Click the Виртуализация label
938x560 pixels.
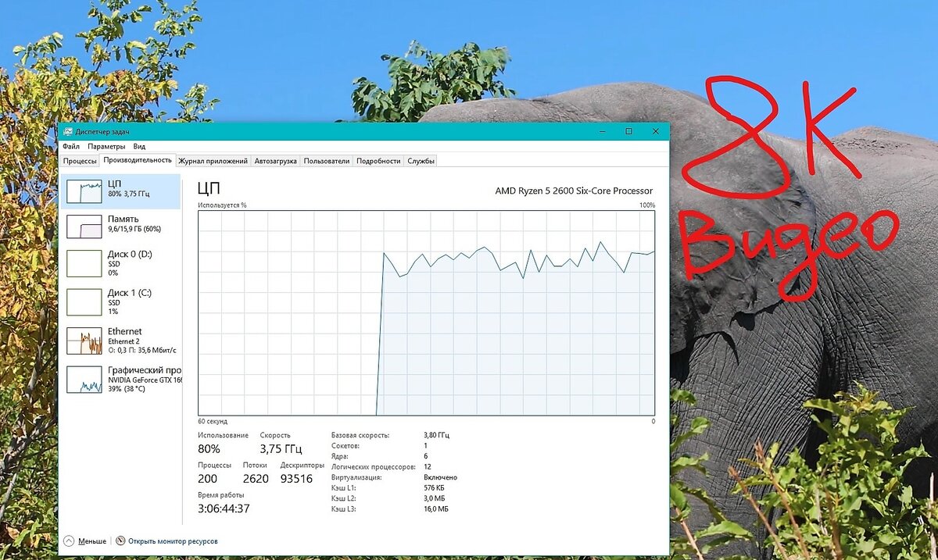(356, 477)
